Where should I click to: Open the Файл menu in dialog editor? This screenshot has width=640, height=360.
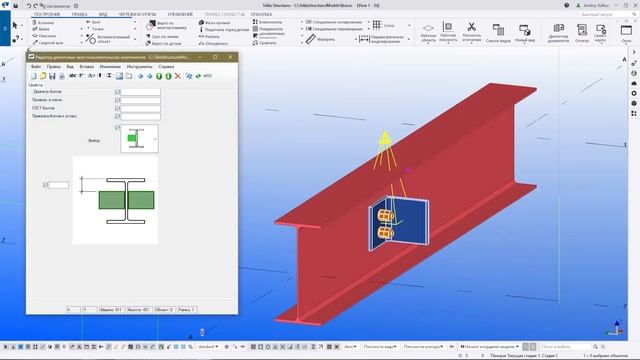point(36,67)
